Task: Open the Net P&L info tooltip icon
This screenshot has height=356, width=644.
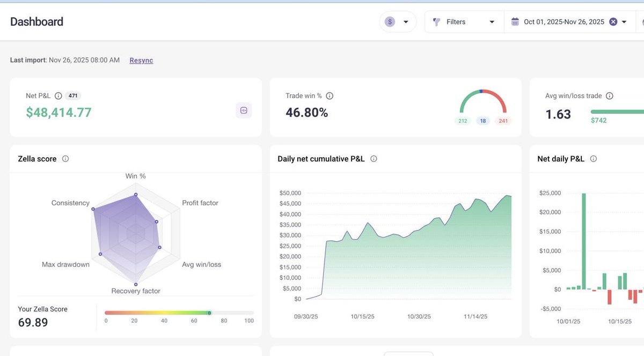Action: coord(58,96)
